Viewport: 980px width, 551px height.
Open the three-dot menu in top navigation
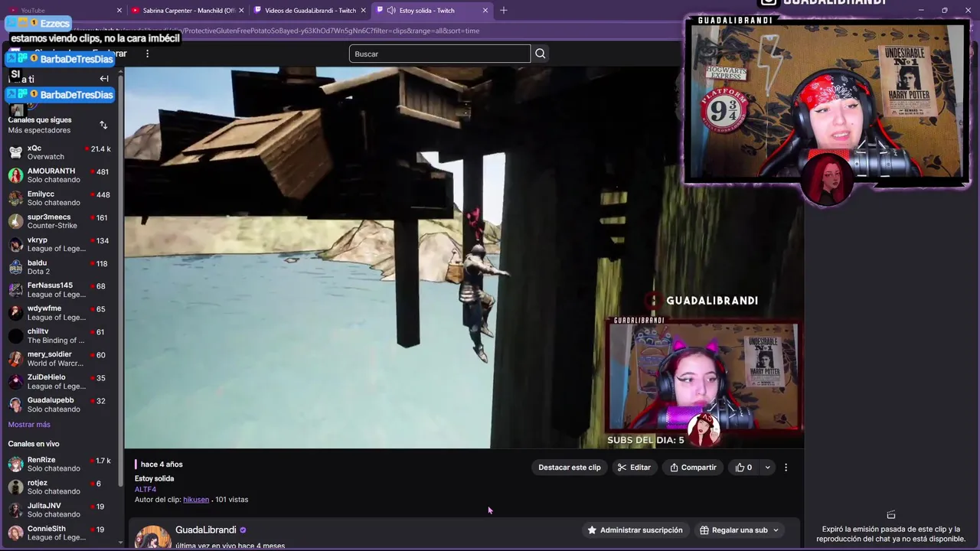147,54
